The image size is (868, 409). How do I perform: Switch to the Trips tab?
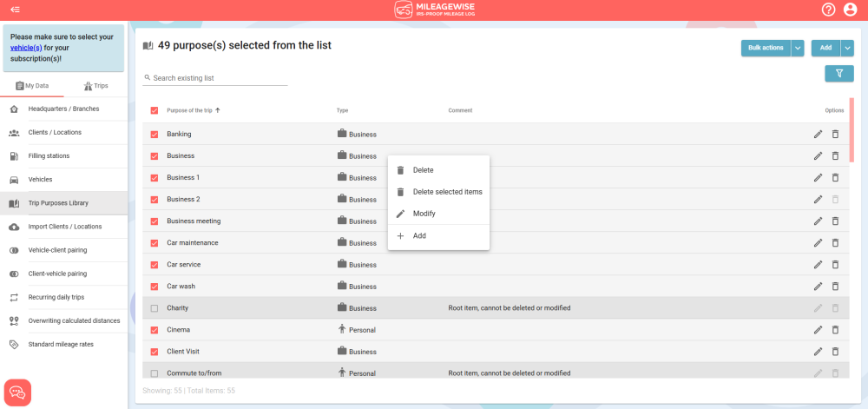[x=95, y=86]
